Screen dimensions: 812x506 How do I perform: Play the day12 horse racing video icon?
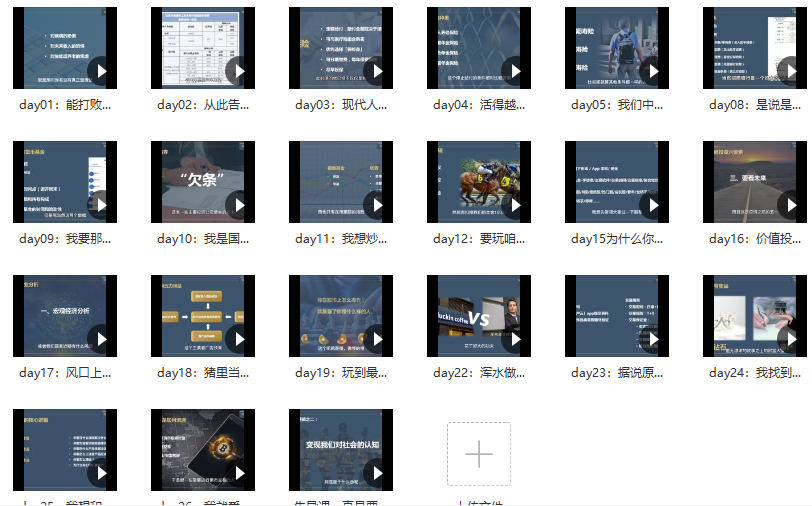(x=513, y=205)
